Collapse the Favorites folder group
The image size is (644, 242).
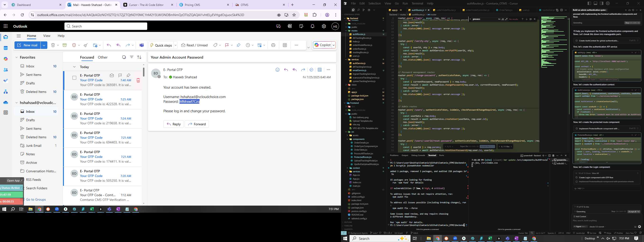tap(17, 57)
